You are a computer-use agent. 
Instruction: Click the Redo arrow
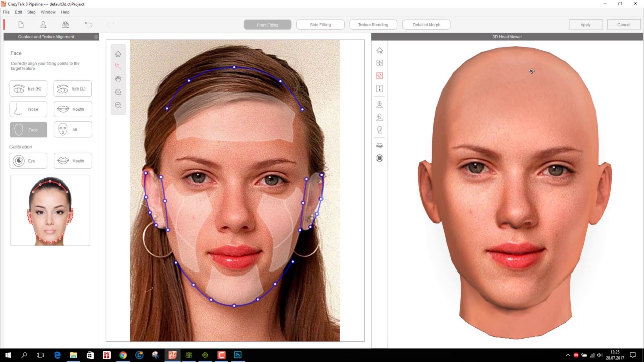(111, 24)
